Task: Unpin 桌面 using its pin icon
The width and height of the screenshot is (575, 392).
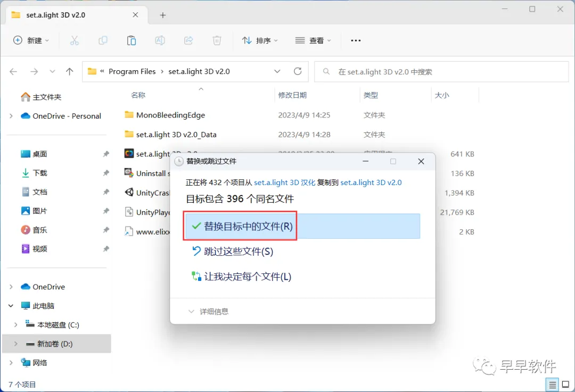Action: pyautogui.click(x=106, y=154)
